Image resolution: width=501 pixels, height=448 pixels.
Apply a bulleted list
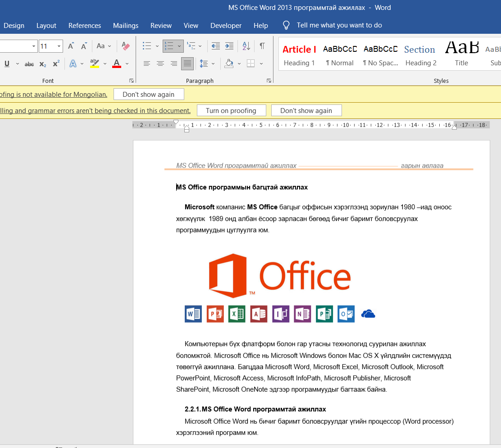[x=147, y=46]
